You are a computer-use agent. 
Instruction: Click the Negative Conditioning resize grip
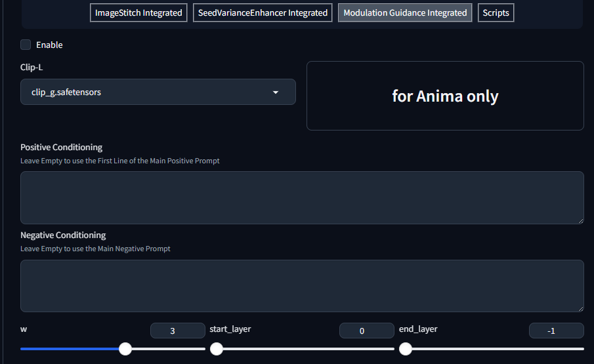(x=581, y=309)
